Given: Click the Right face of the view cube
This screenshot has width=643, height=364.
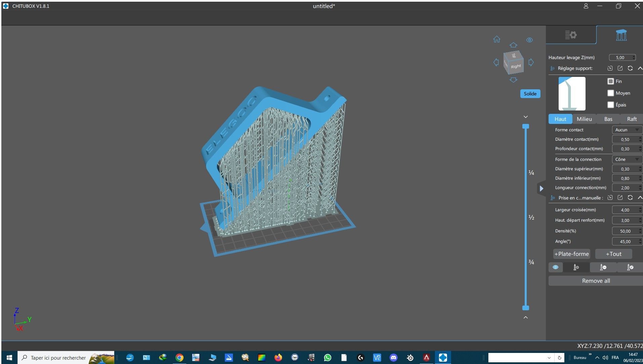Looking at the screenshot, I should (x=516, y=66).
